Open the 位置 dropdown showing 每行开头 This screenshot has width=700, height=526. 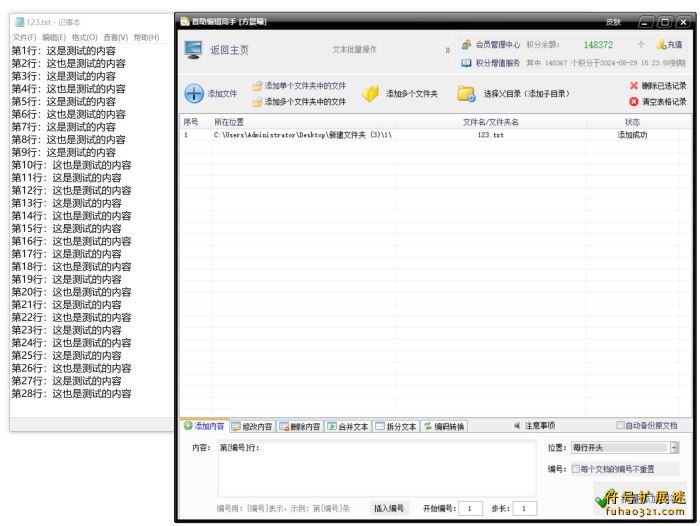coord(674,448)
